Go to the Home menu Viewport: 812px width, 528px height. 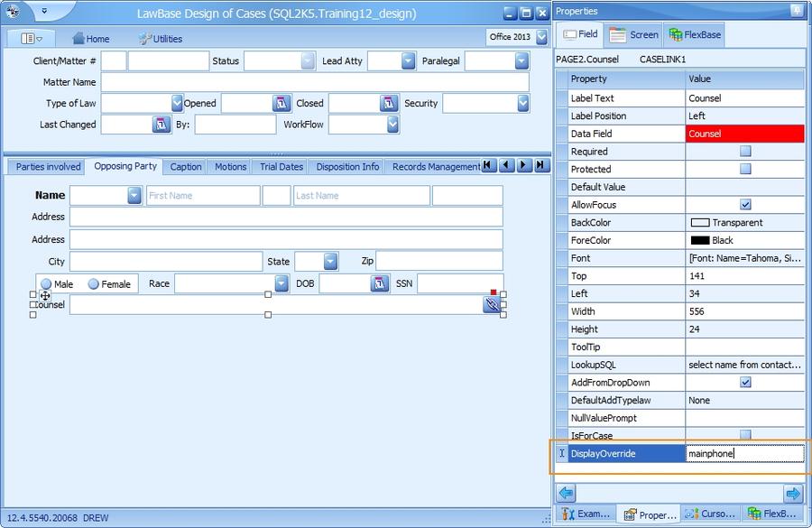(91, 38)
